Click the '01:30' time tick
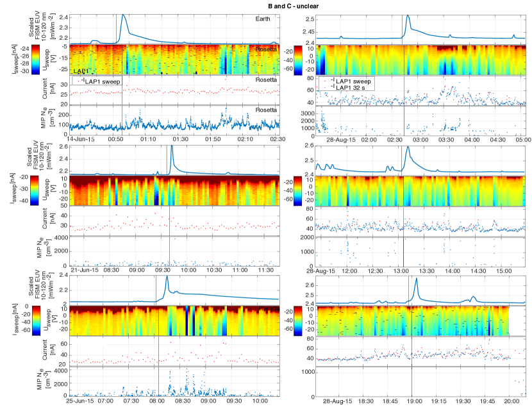 [x=181, y=139]
